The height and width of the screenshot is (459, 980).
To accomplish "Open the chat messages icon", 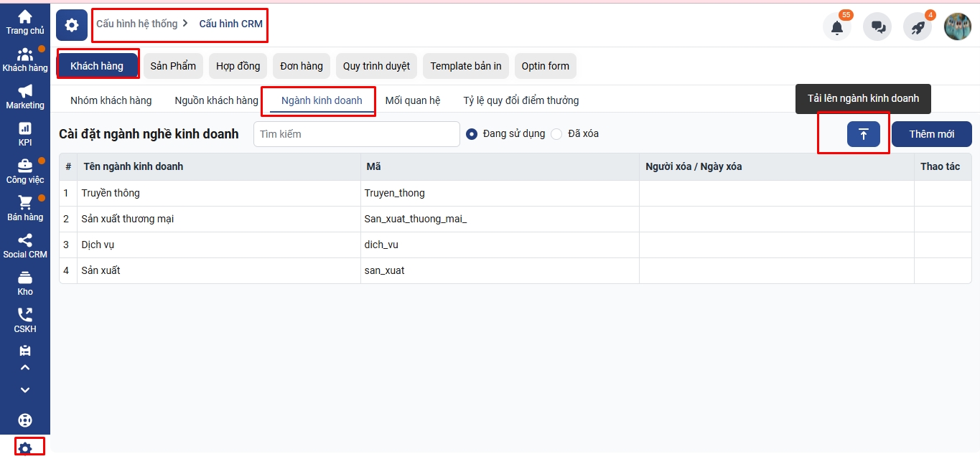I will [877, 27].
